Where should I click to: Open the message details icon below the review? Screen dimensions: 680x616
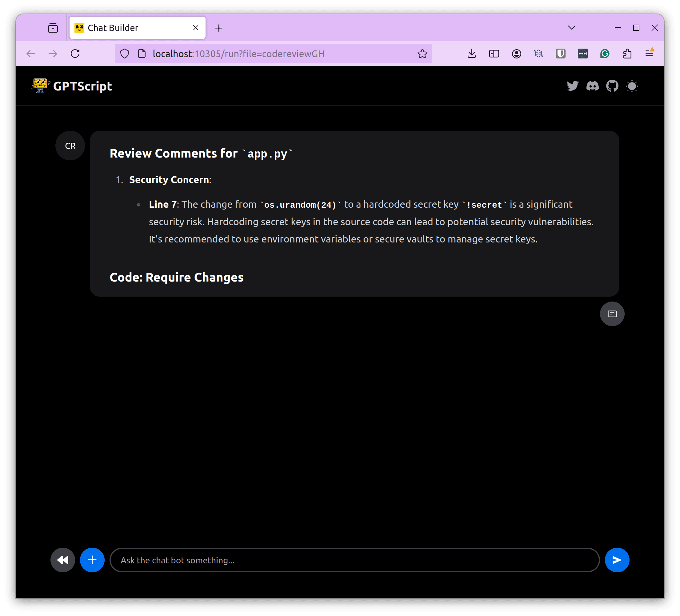click(612, 314)
